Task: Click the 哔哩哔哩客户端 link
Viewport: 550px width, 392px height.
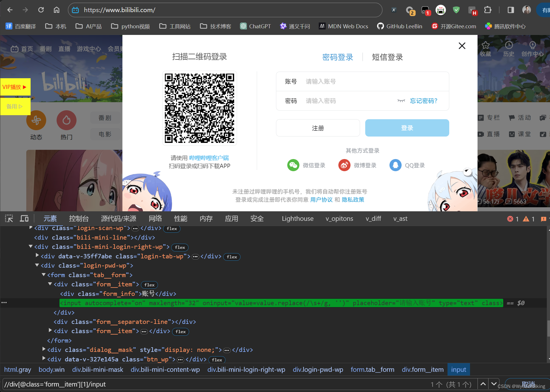Action: 209,158
